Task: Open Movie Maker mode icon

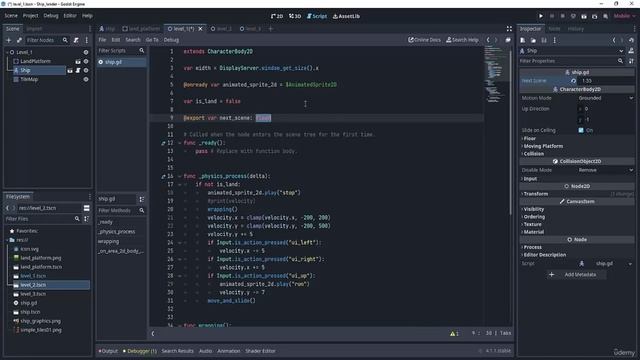Action: click(606, 16)
